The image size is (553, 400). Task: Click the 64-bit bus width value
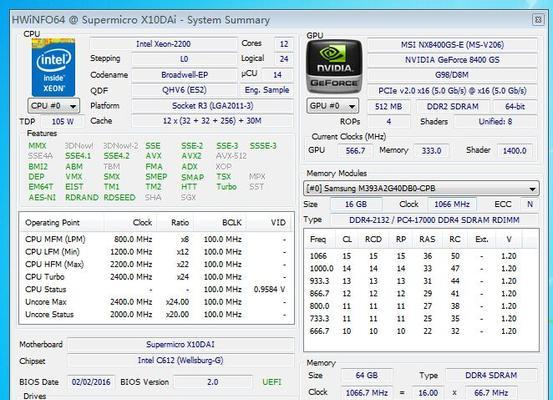pos(515,107)
